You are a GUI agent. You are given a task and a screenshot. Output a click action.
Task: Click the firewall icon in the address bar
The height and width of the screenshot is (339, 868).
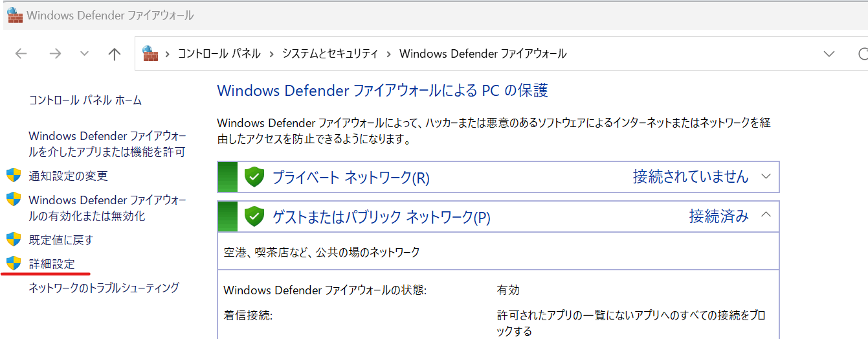point(150,53)
